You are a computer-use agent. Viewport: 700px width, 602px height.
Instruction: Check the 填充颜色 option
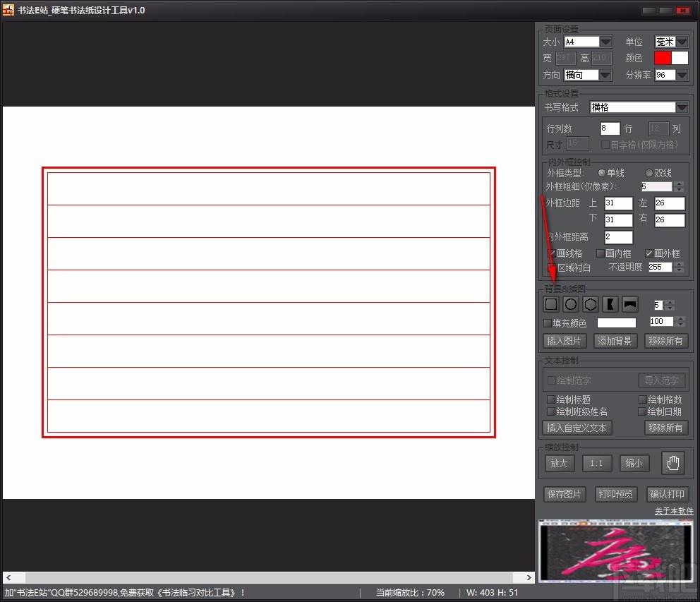[548, 323]
